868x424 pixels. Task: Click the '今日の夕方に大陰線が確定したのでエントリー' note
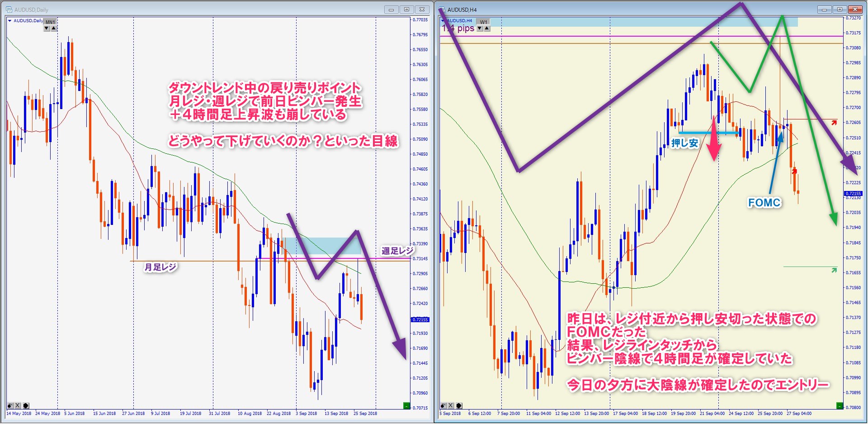(698, 385)
